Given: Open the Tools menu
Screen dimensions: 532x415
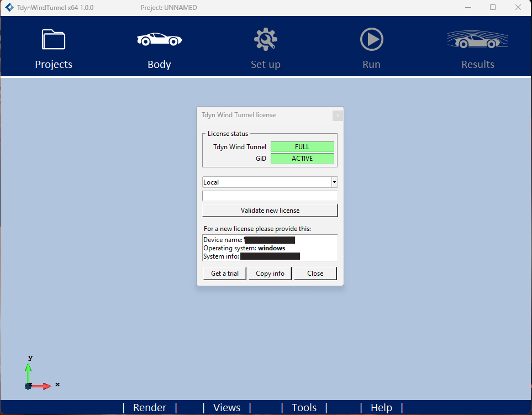Looking at the screenshot, I should [x=304, y=407].
